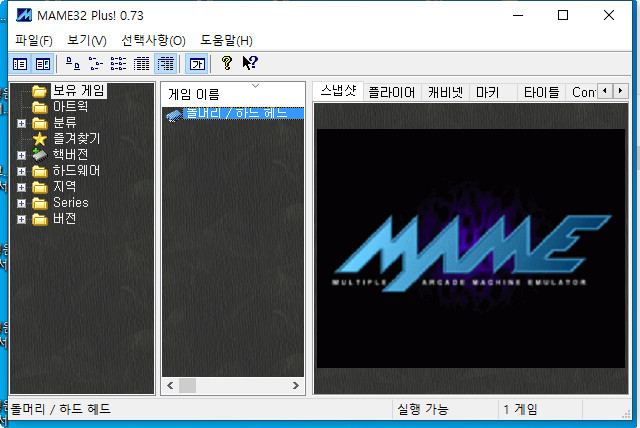The width and height of the screenshot is (640, 428).
Task: Switch to grouped view toolbar icon
Action: pyautogui.click(x=165, y=64)
